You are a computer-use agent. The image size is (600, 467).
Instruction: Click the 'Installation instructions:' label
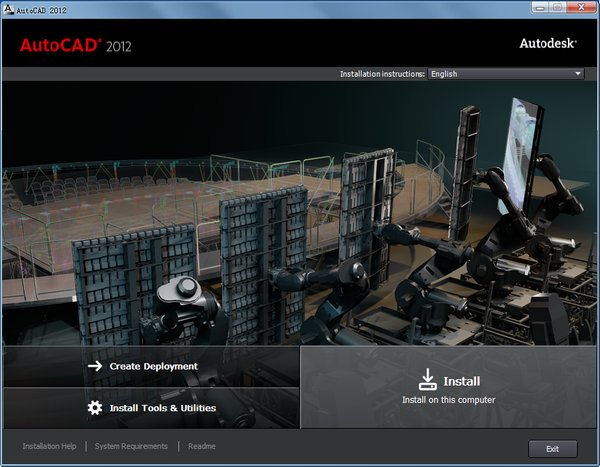pos(382,74)
